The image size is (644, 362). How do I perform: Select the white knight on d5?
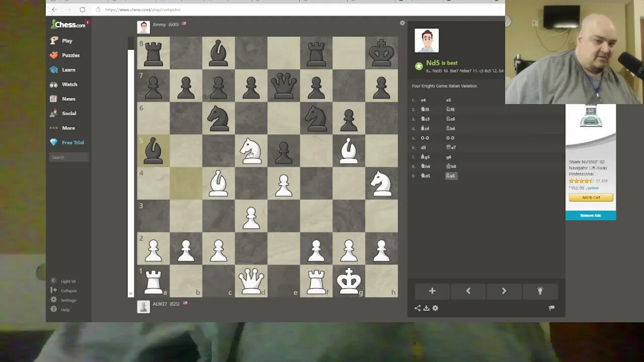click(251, 151)
